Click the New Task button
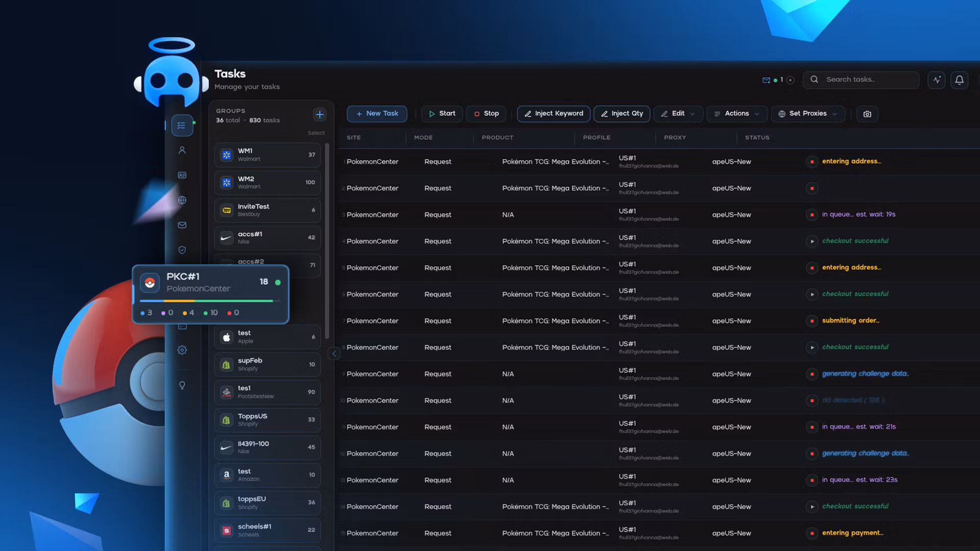The image size is (980, 551). tap(377, 114)
